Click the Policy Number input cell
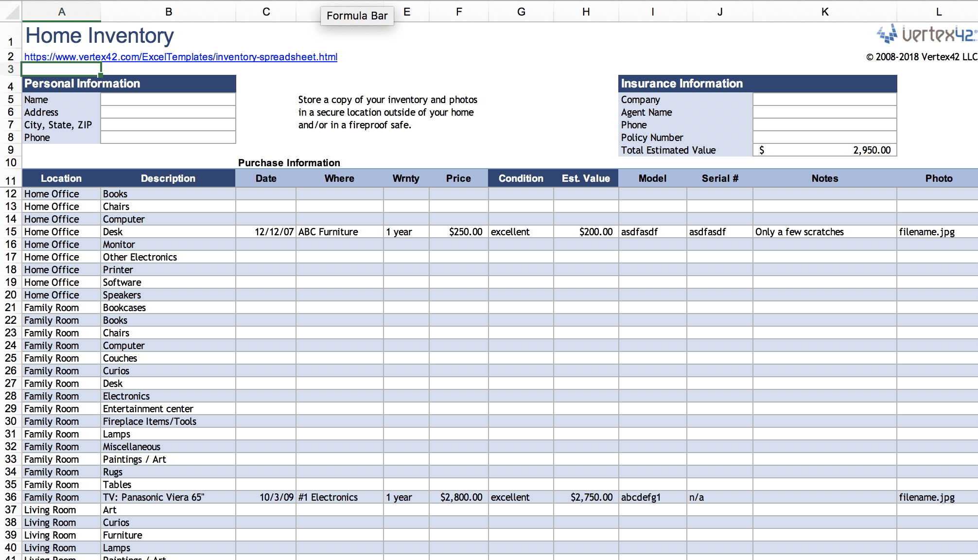Screen dimensions: 978x560 824,138
